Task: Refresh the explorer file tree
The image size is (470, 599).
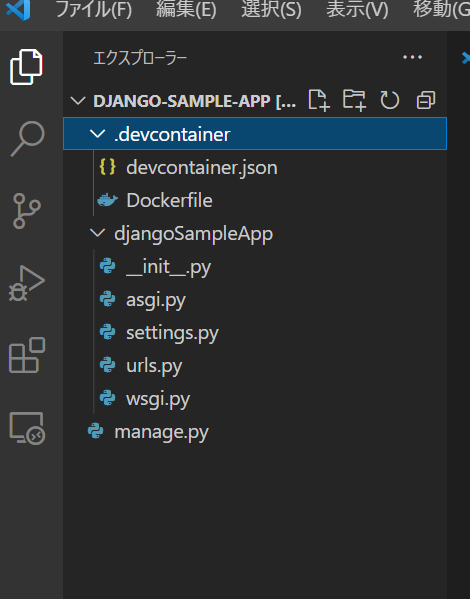Action: [x=389, y=100]
